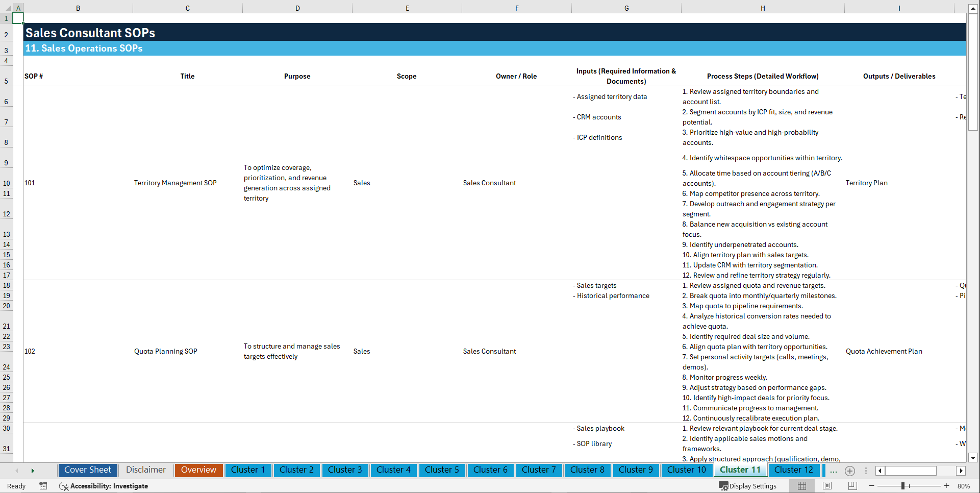Switch to the Cluster 12 sheet

(794, 470)
